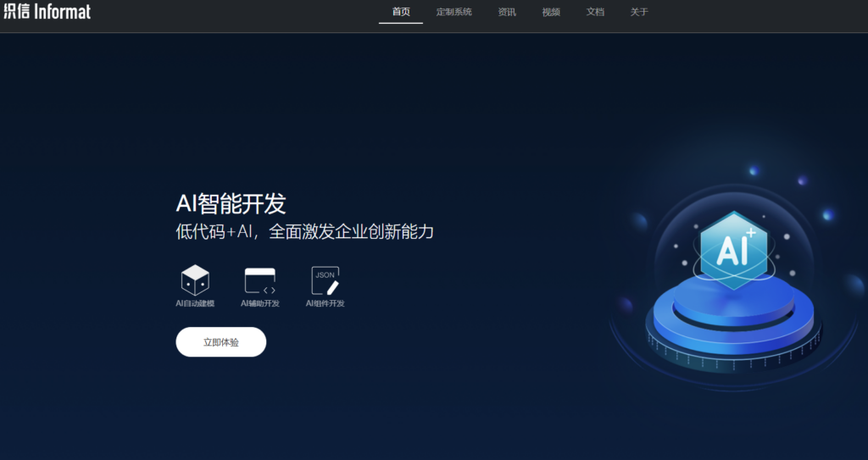868x460 pixels.
Task: Select 视频 in the top navigation
Action: pyautogui.click(x=551, y=12)
